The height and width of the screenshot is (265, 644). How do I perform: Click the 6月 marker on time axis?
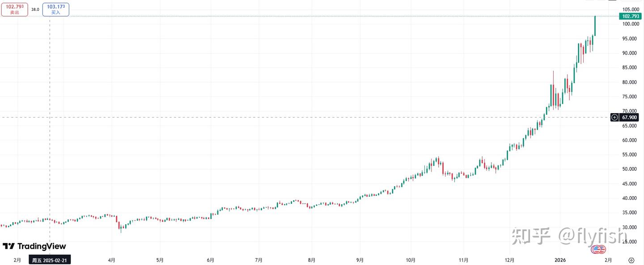211,260
